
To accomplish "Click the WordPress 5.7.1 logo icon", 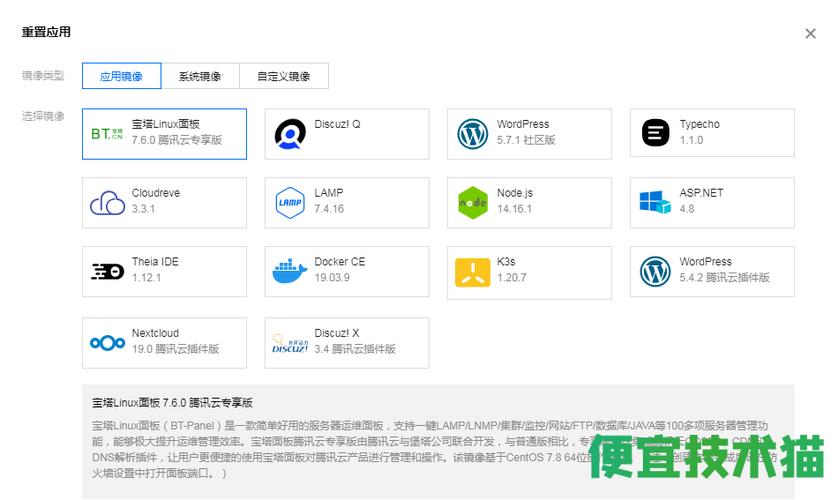I will pos(472,134).
